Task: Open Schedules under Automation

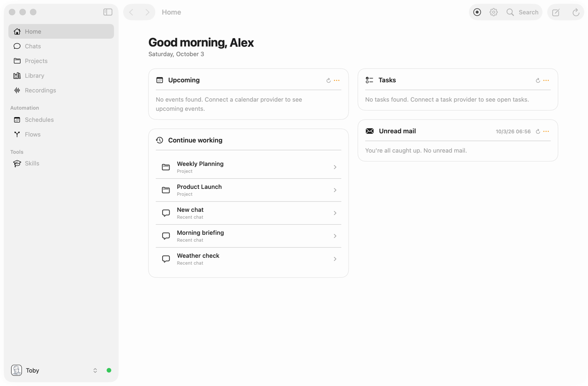Action: 61,119
